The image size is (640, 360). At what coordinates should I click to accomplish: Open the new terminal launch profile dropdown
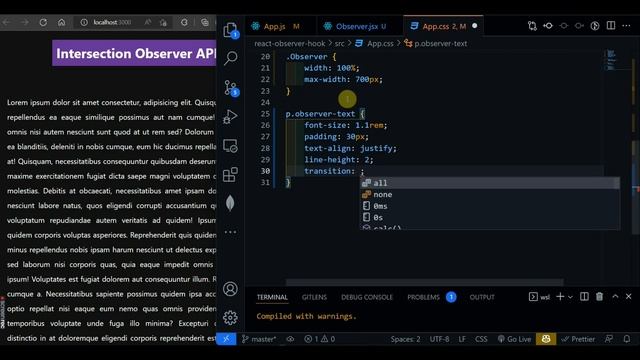coord(570,297)
